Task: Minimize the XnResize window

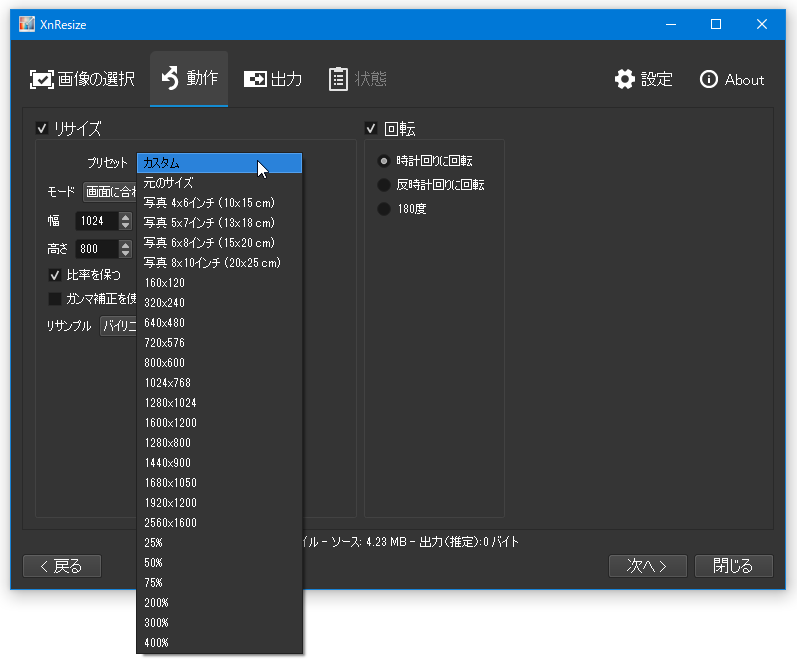Action: point(671,24)
